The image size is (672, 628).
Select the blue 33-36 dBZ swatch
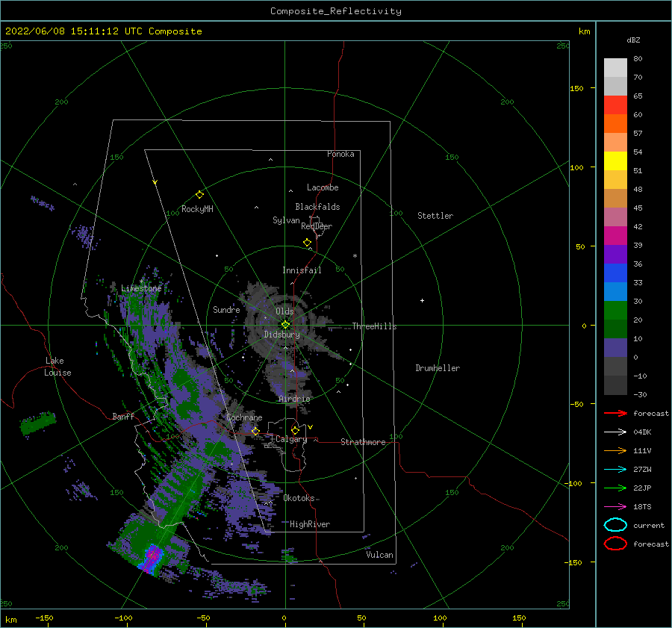click(615, 273)
